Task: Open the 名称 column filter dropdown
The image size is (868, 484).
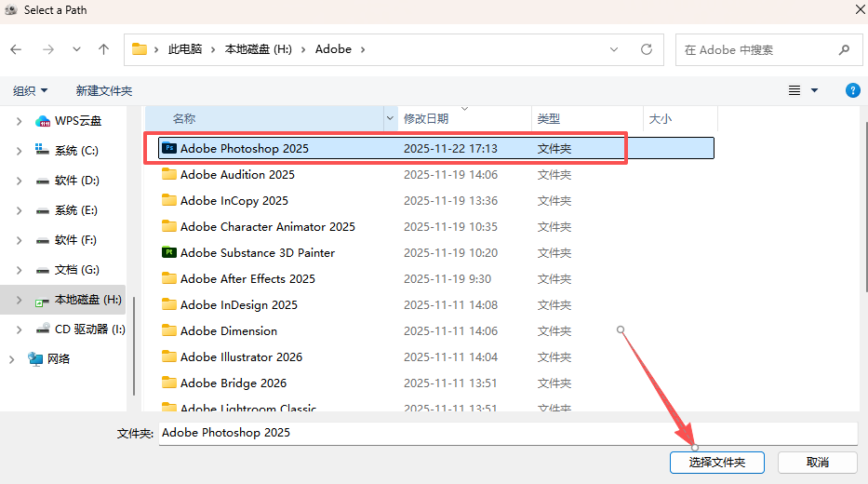Action: [390, 118]
